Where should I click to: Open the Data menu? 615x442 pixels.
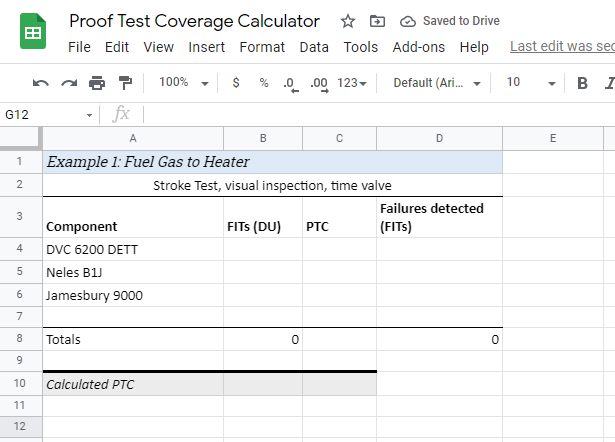pyautogui.click(x=314, y=47)
